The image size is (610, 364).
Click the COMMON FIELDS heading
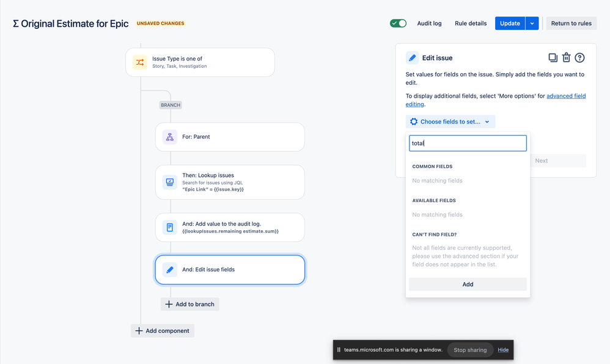coord(432,167)
